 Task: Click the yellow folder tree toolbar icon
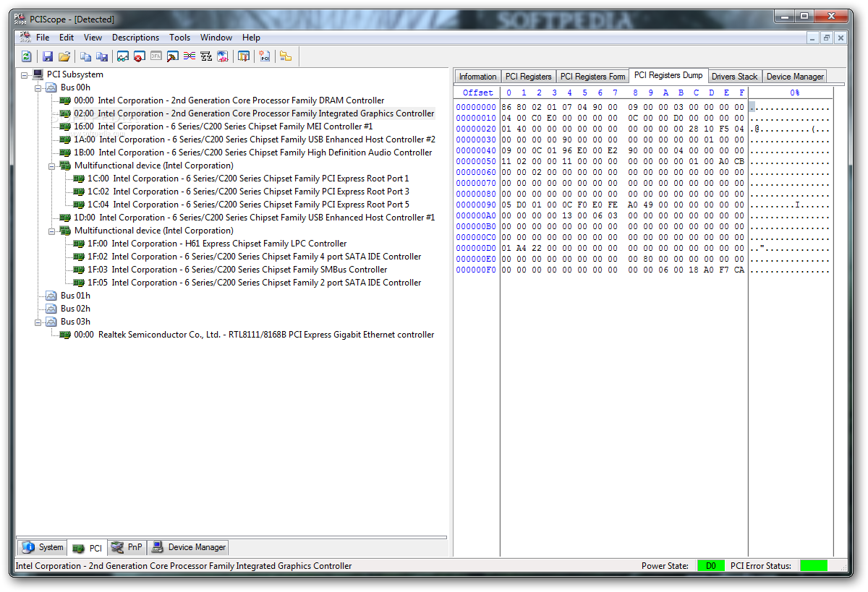[x=286, y=56]
